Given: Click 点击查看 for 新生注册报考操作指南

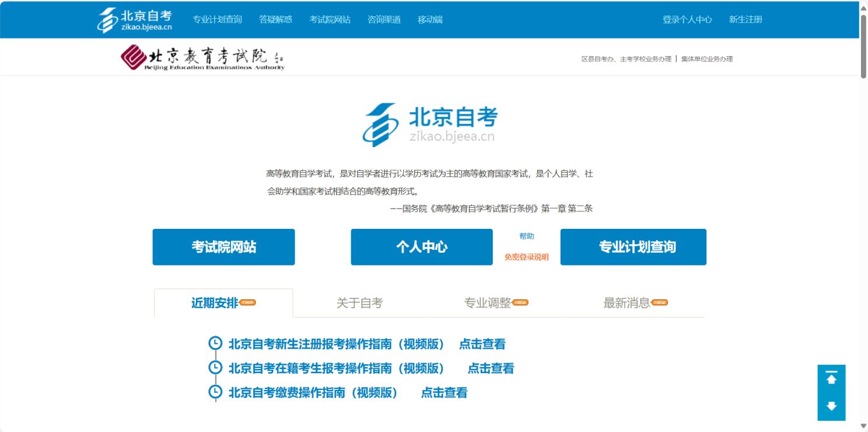Looking at the screenshot, I should coord(482,344).
